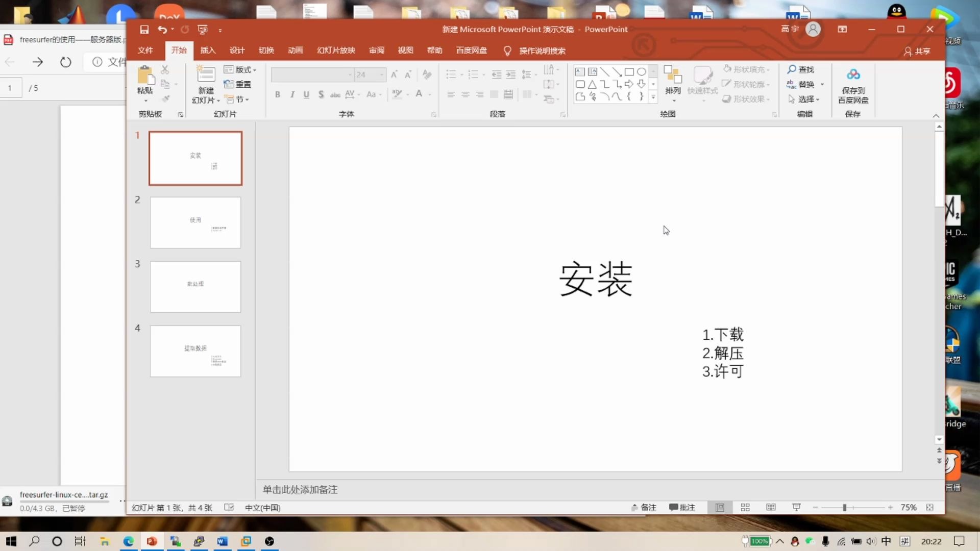Click the clear formatting icon
The height and width of the screenshot is (551, 980).
pyautogui.click(x=427, y=75)
